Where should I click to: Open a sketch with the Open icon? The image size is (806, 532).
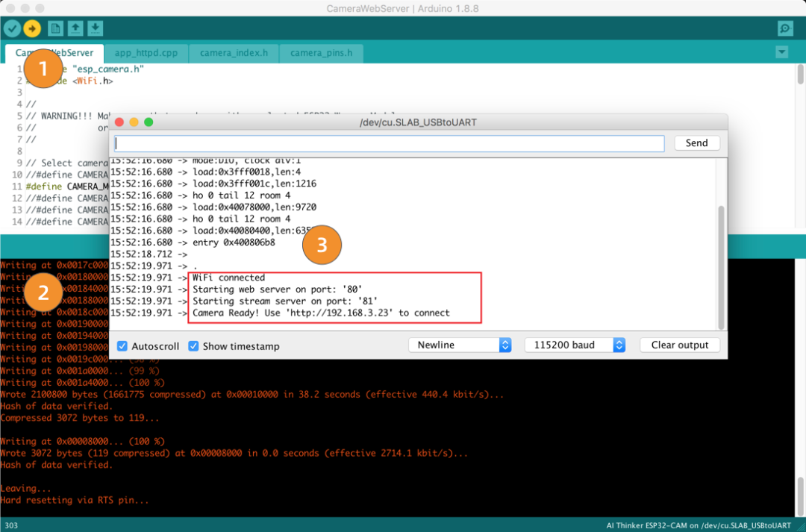click(75, 28)
